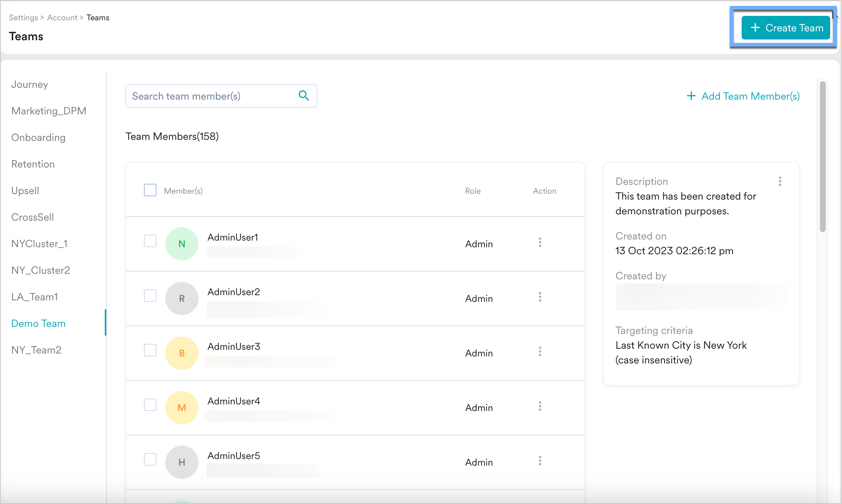Click the search magnifier icon

304,96
